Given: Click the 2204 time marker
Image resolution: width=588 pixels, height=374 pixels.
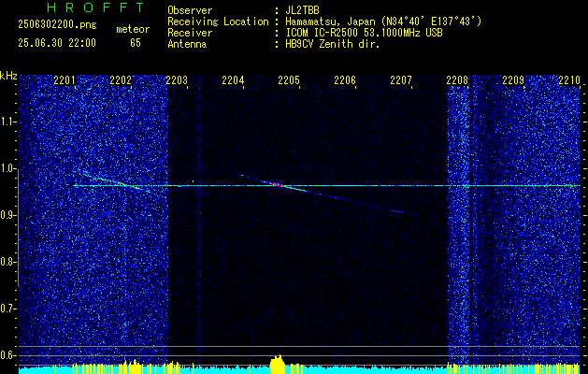Looking at the screenshot, I should (x=233, y=80).
